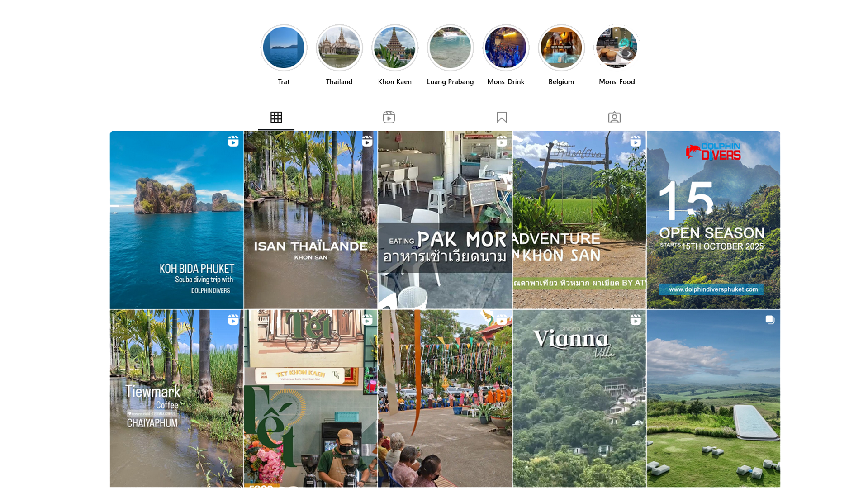Open the Tagged photos tab

point(614,118)
